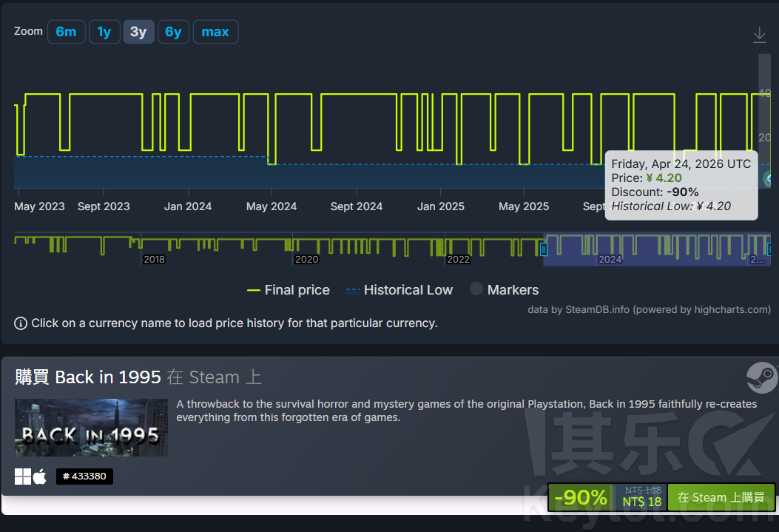779x532 pixels.
Task: Click the info icon beside currency hint
Action: point(21,323)
